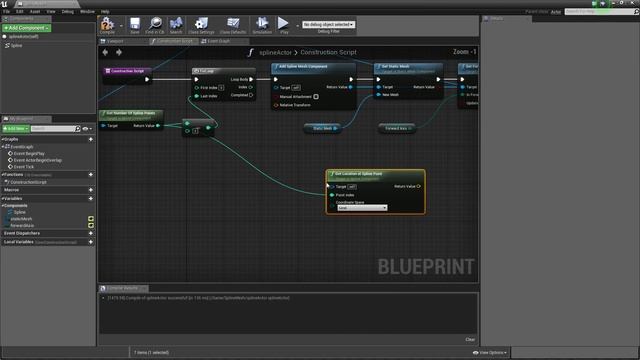Open the Coordinate Space dropdown
Screen dimensions: 640x360
pos(362,208)
